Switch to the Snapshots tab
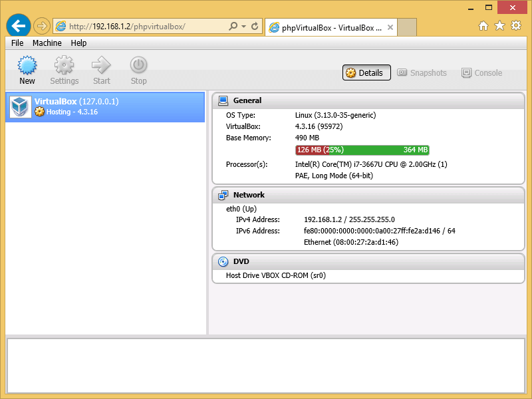 422,72
